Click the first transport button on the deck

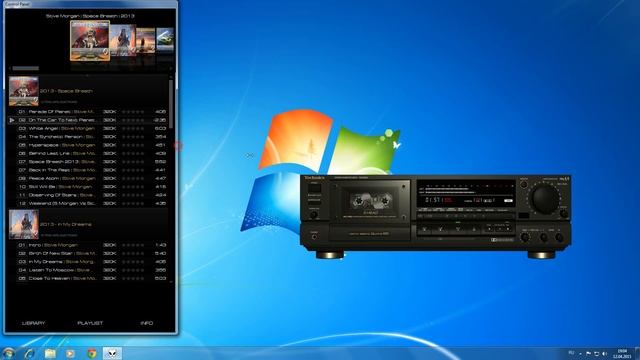(x=424, y=229)
